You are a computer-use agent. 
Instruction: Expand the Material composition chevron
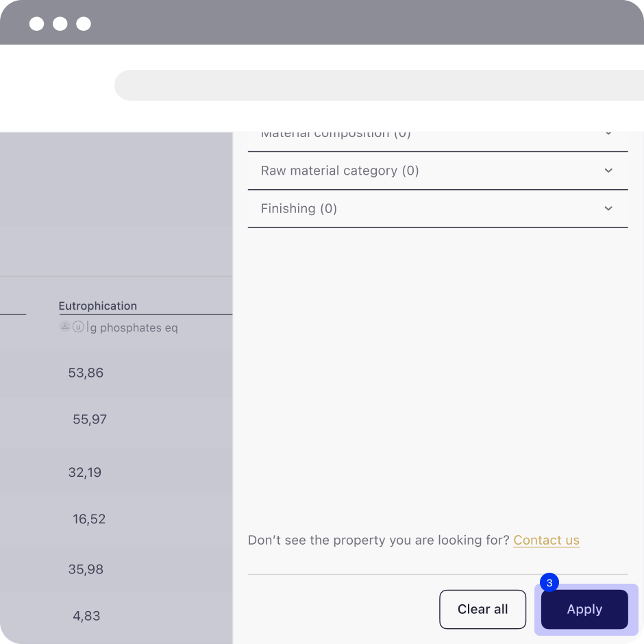tap(608, 134)
